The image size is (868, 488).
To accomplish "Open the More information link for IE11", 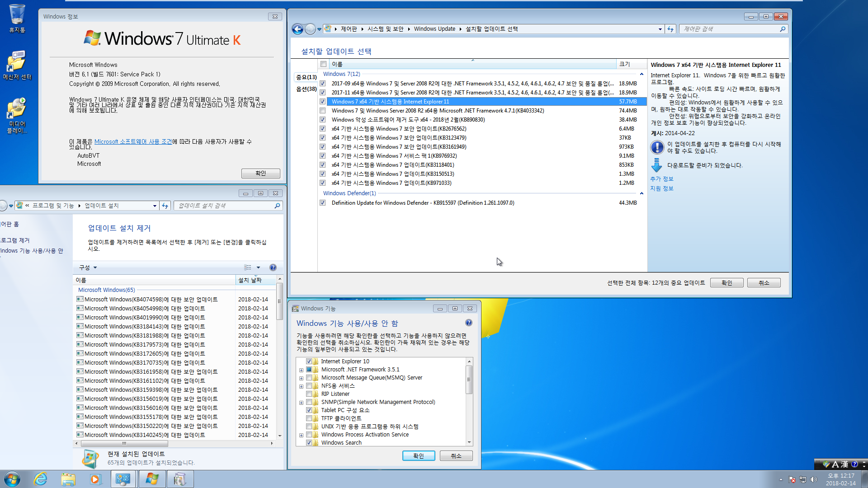I will 661,179.
